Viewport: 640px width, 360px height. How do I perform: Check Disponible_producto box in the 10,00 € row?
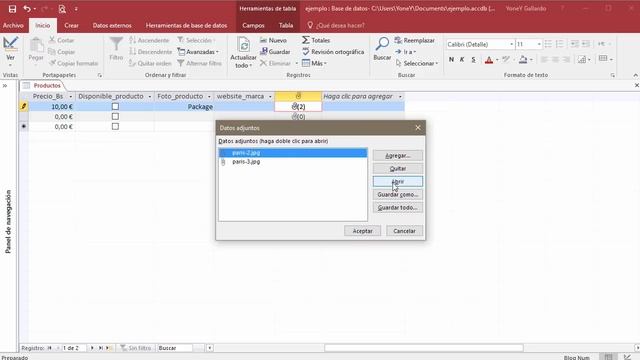point(115,107)
